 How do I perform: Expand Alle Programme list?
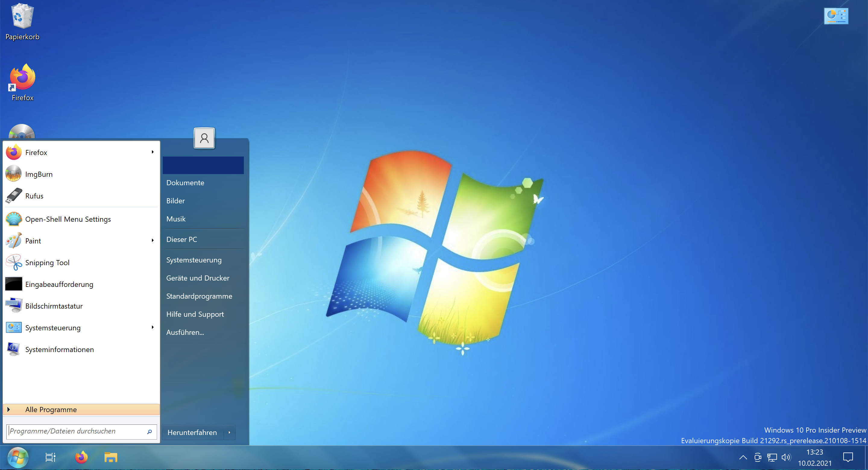51,409
